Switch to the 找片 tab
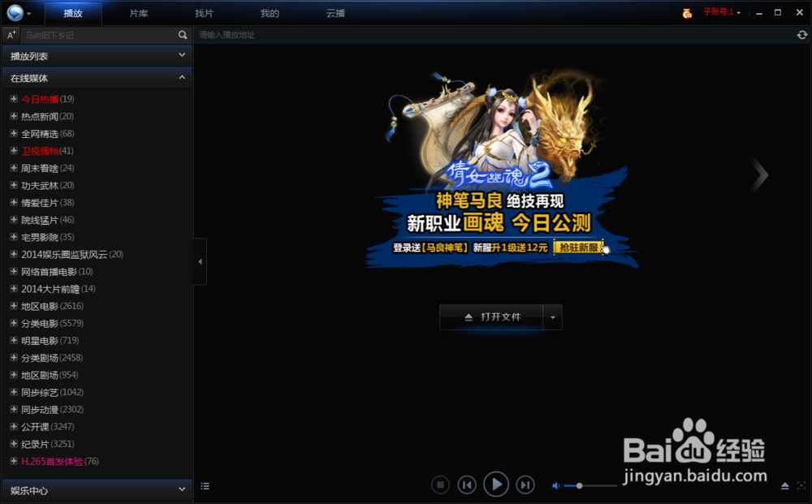This screenshot has height=504, width=812. click(x=204, y=14)
